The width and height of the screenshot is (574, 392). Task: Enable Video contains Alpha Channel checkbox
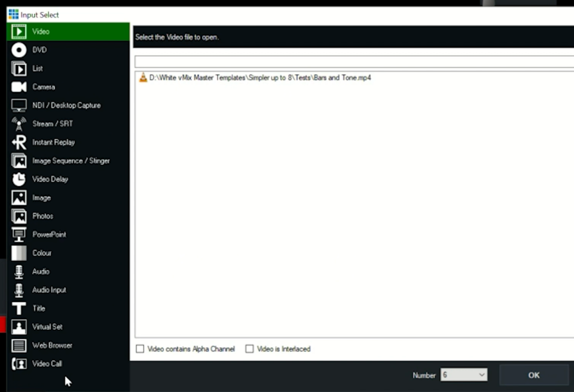pyautogui.click(x=140, y=349)
